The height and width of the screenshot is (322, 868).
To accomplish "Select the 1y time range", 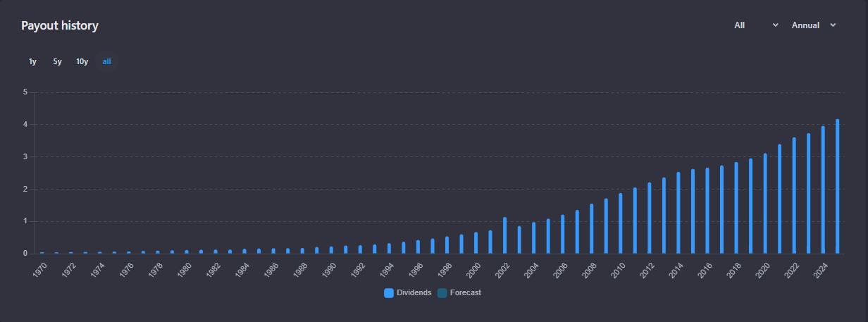I will (x=32, y=62).
